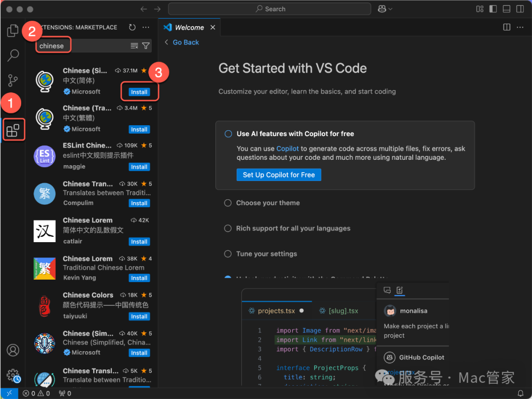Image resolution: width=532 pixels, height=399 pixels.
Task: Open the Chinese Translation 繁 blue icon
Action: pos(44,193)
